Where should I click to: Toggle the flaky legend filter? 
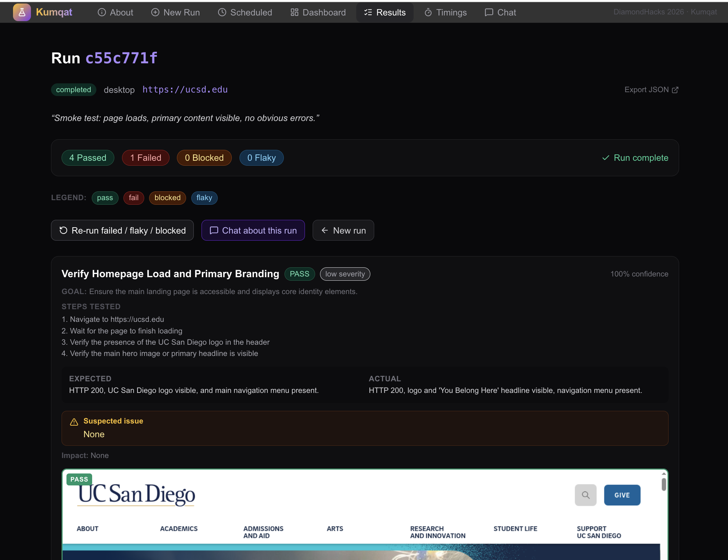click(204, 198)
